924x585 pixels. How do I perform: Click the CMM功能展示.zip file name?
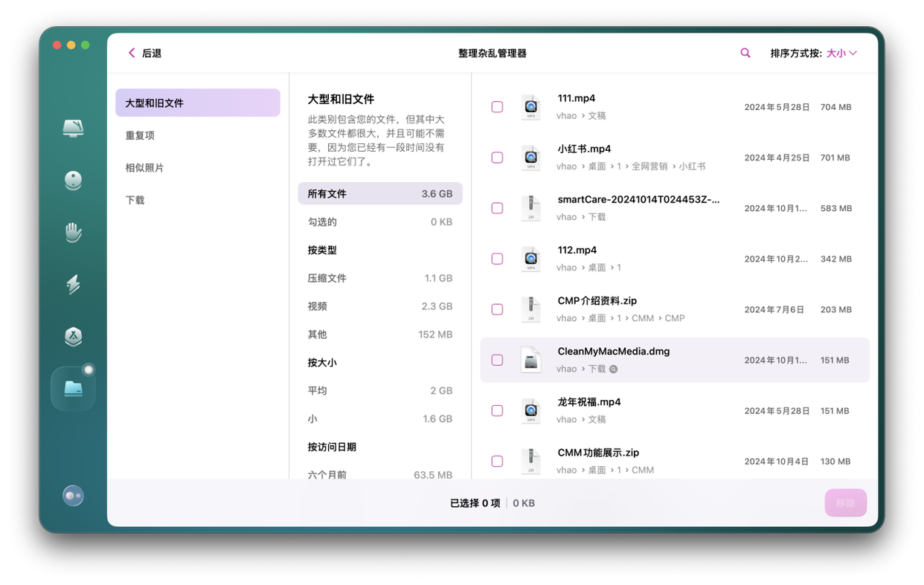[x=598, y=452]
